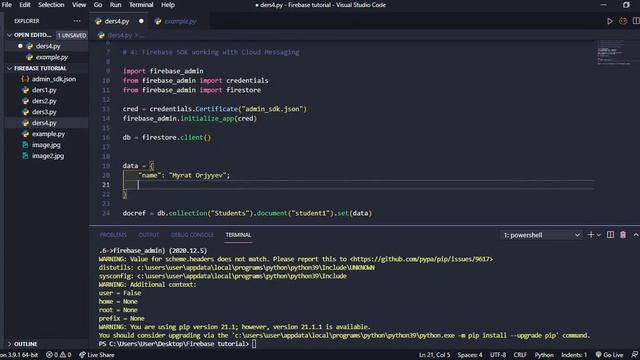Click emoji feedback icon near run button
Image resolution: width=640 pixels, height=360 pixels.
point(623,21)
